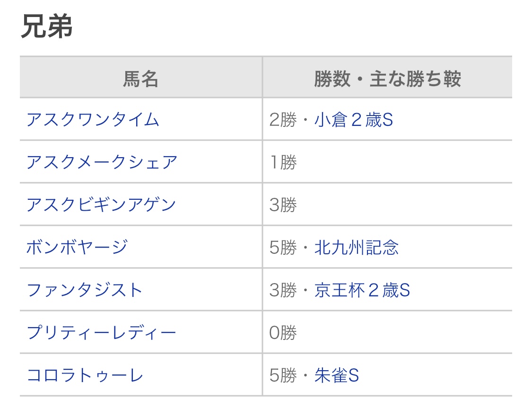The height and width of the screenshot is (401, 532).
Task: View the プリティーレディー horse page
Action: coord(101,333)
